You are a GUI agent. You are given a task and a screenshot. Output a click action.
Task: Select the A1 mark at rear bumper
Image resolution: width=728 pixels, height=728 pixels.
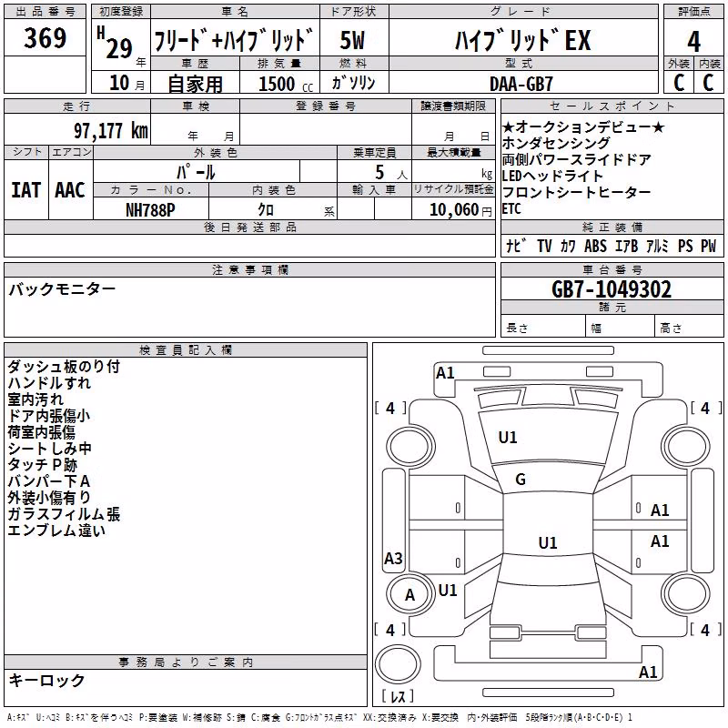pyautogui.click(x=648, y=672)
